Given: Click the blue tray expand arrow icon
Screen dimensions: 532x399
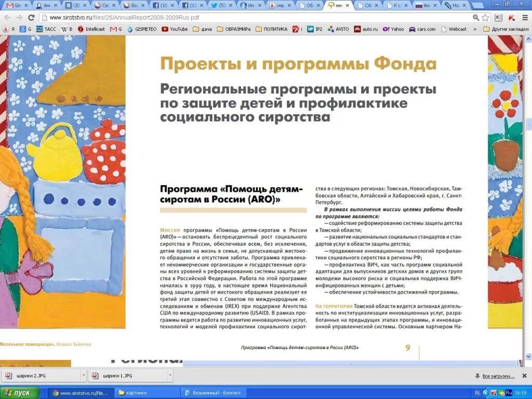Looking at the screenshot, I should click(486, 393).
